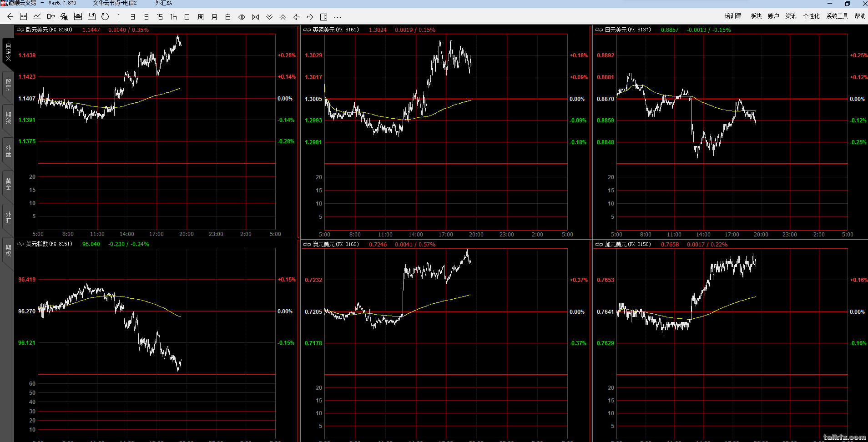Open the 系统工具 menu
The width and height of the screenshot is (868, 442).
point(837,16)
